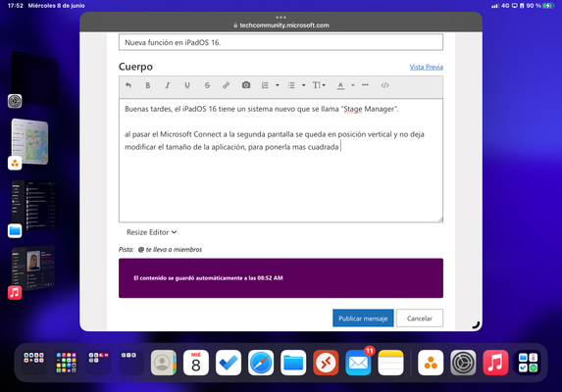Click the techcommunity.microsoft.com address bar
The width and height of the screenshot is (562, 392).
pyautogui.click(x=281, y=25)
